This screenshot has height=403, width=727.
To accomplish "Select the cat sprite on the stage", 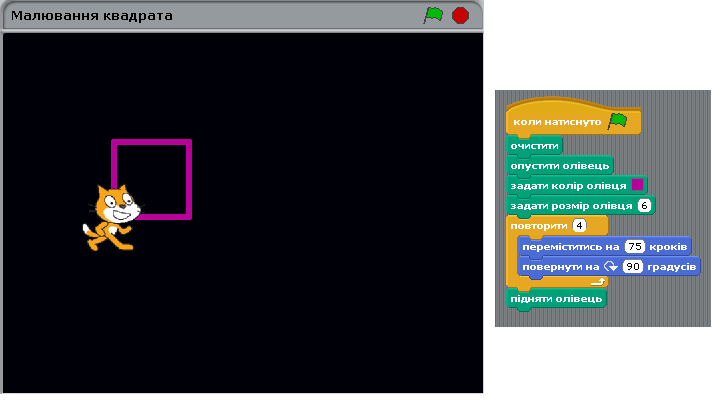I will click(x=112, y=217).
